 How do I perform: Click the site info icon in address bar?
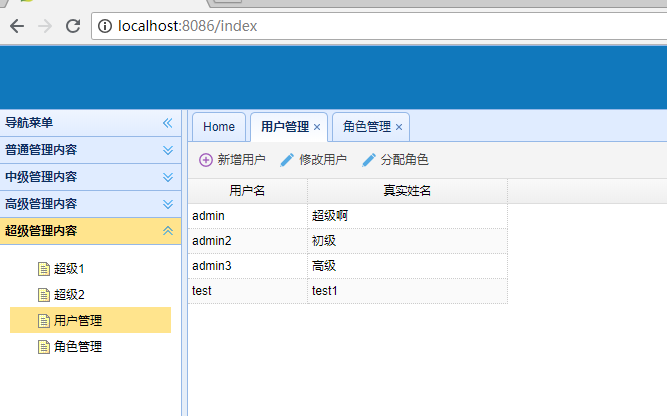(x=105, y=26)
